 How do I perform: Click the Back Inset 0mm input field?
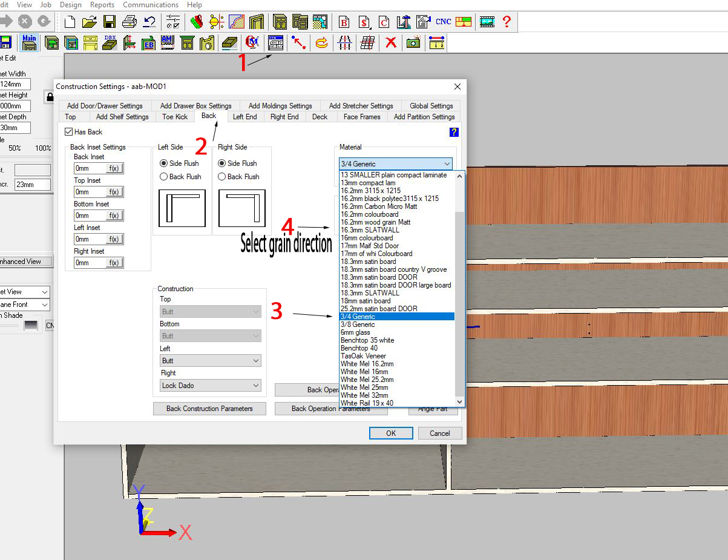(89, 168)
